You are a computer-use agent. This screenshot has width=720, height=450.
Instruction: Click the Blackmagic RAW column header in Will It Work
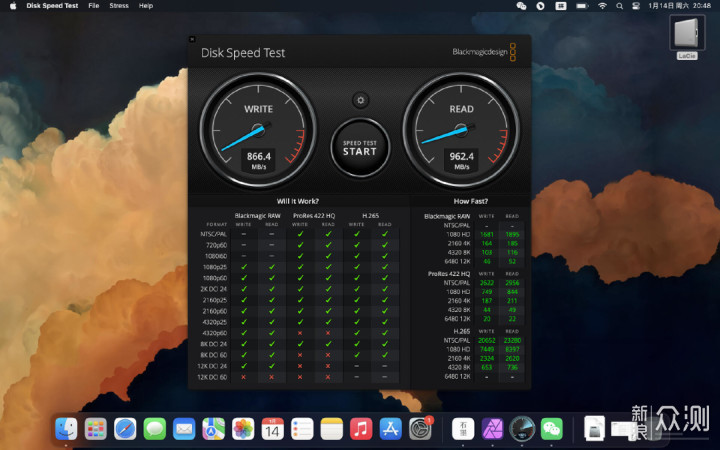(257, 215)
